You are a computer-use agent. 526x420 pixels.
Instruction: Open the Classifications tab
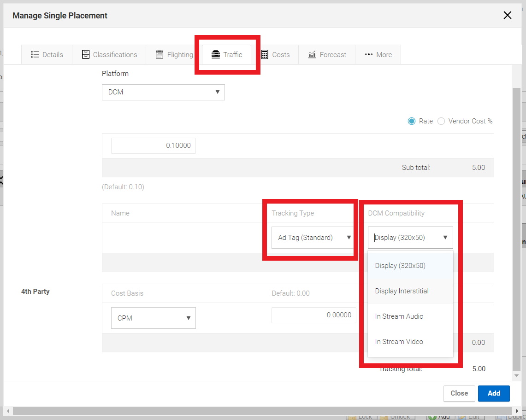point(109,55)
